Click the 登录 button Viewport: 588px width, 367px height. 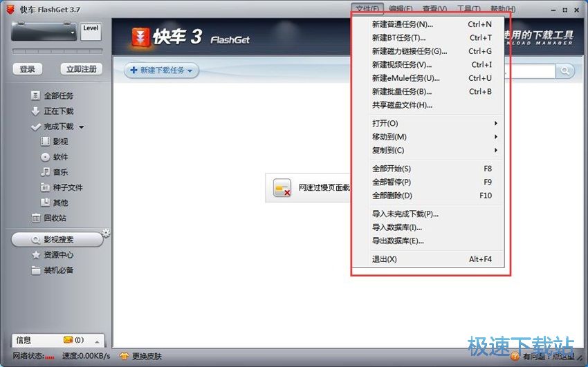[28, 69]
